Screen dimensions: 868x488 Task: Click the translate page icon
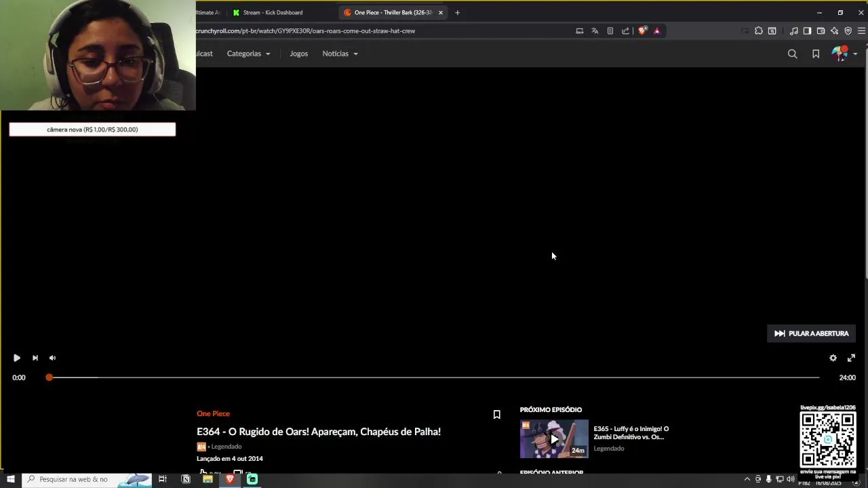(595, 30)
